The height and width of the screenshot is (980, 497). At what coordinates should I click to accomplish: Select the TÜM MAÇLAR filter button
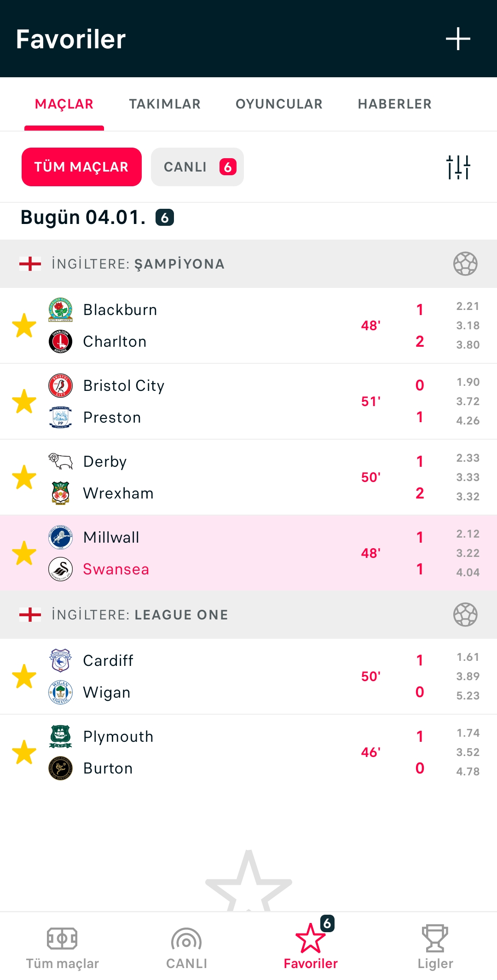coord(81,167)
